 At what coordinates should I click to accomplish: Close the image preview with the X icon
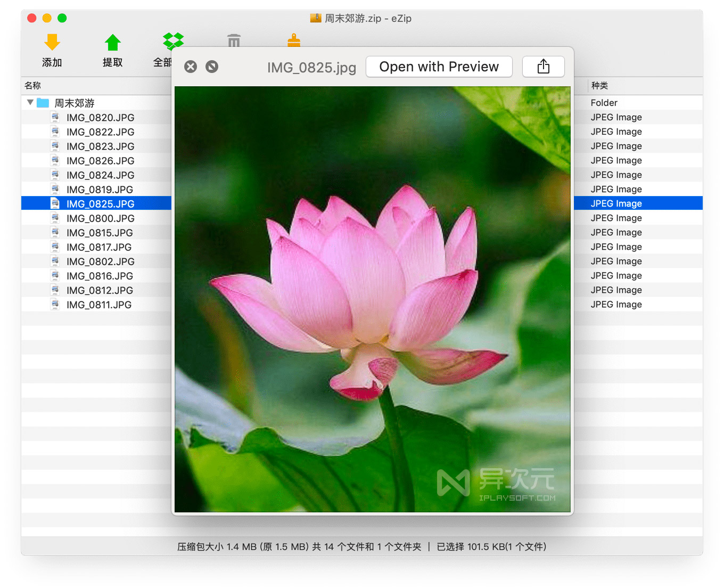click(x=190, y=67)
